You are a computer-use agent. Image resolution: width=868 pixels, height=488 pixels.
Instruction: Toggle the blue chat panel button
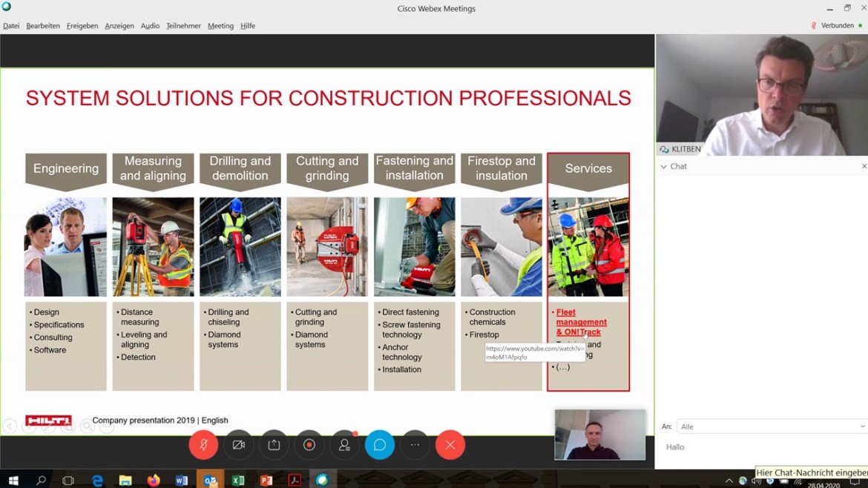tap(380, 445)
